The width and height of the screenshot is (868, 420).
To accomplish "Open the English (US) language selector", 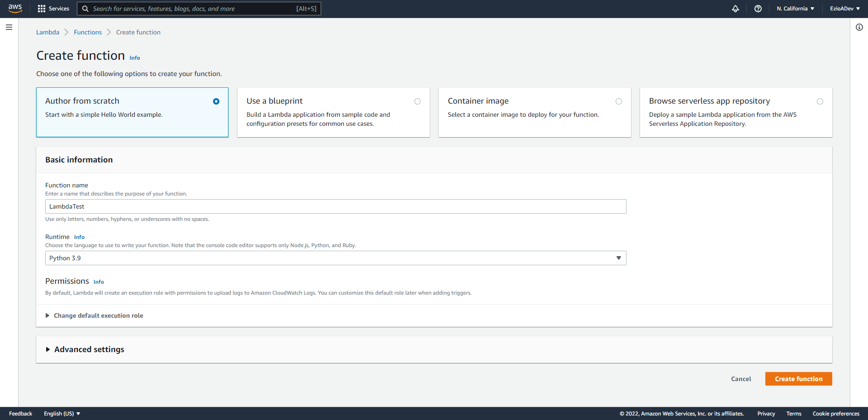I will coord(62,414).
